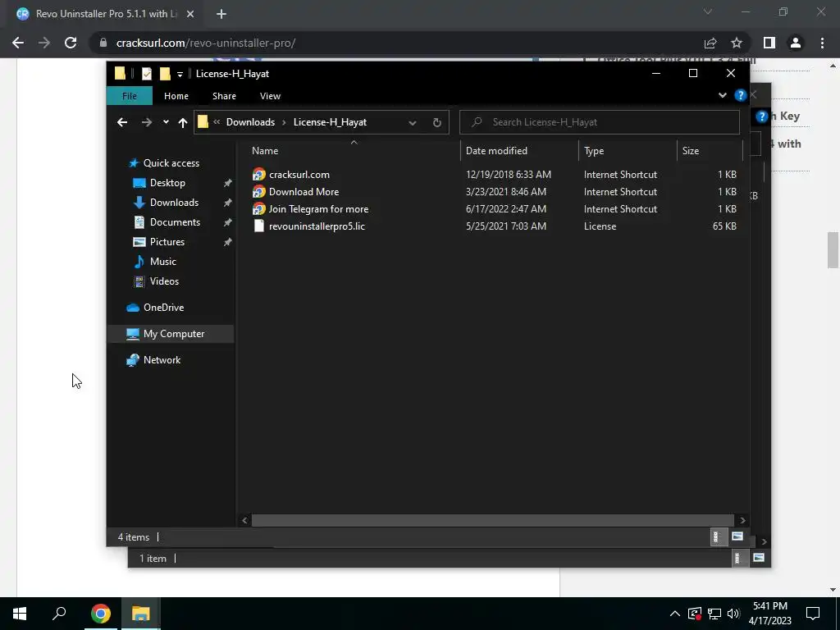
Task: Open Windows Start menu
Action: tap(20, 614)
